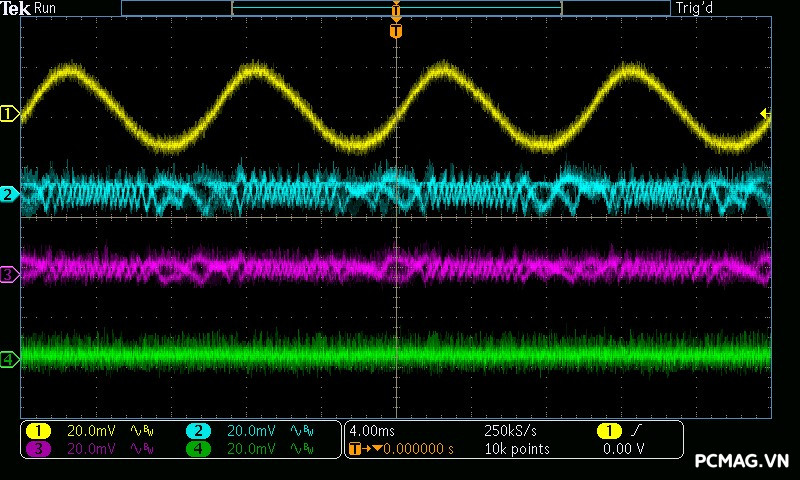Select the magenta channel 3 badge in readout

point(38,449)
